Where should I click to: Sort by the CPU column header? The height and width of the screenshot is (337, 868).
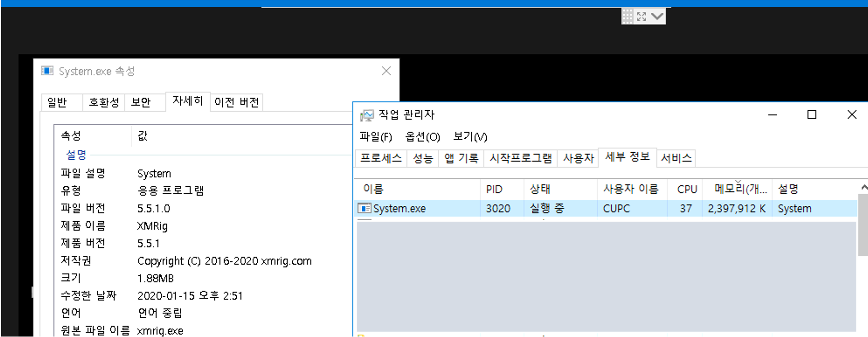tap(685, 189)
